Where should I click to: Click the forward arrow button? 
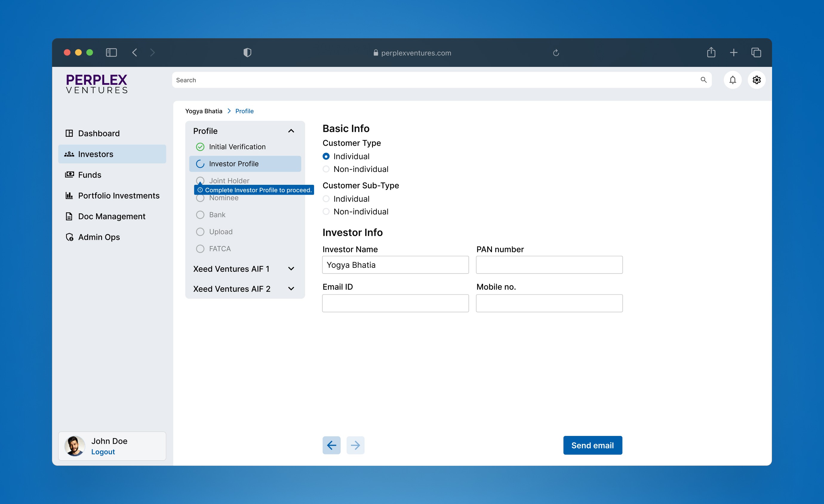(x=355, y=445)
